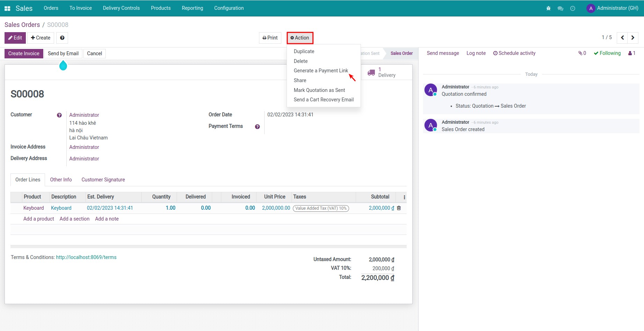Switch to the Other Info tab
The width and height of the screenshot is (644, 331).
[61, 180]
